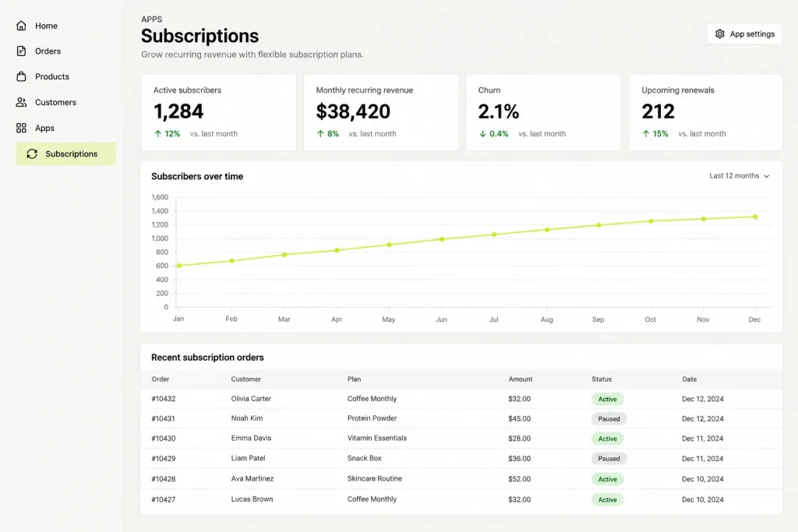The height and width of the screenshot is (532, 798).
Task: Click the Active badge for Ava Martinez
Action: [x=607, y=479]
